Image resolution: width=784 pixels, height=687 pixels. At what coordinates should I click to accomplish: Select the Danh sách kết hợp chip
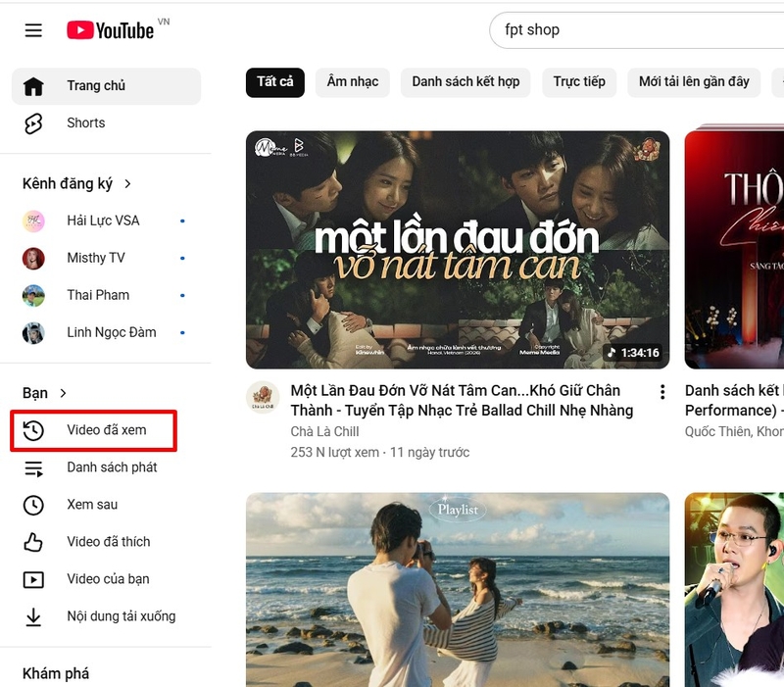[465, 82]
